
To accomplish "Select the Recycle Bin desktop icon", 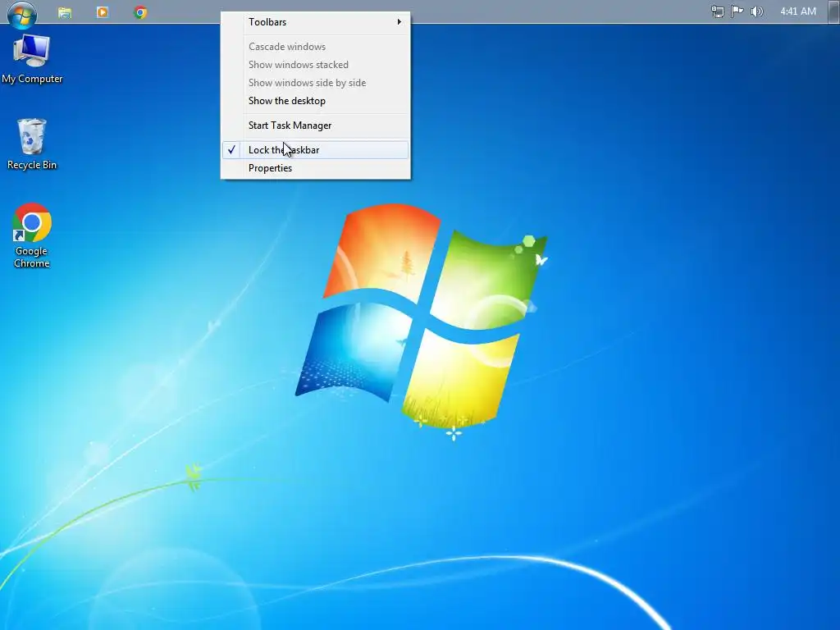I will pos(32,144).
